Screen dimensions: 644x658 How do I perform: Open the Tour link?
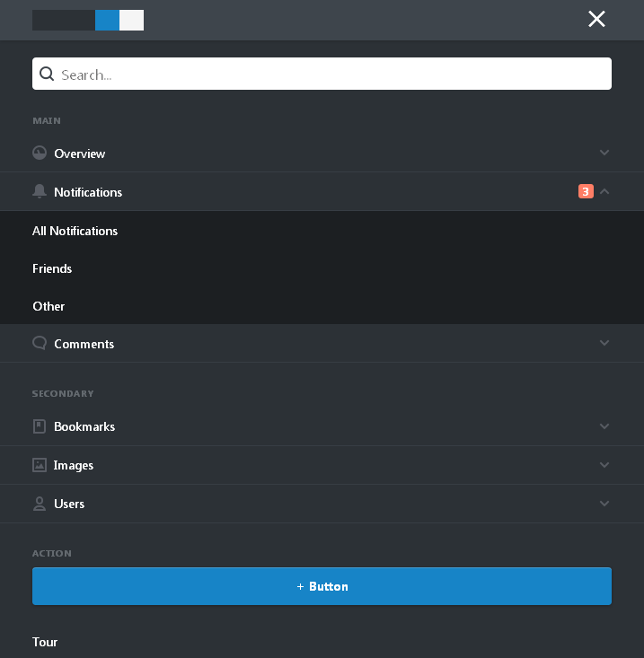[45, 642]
